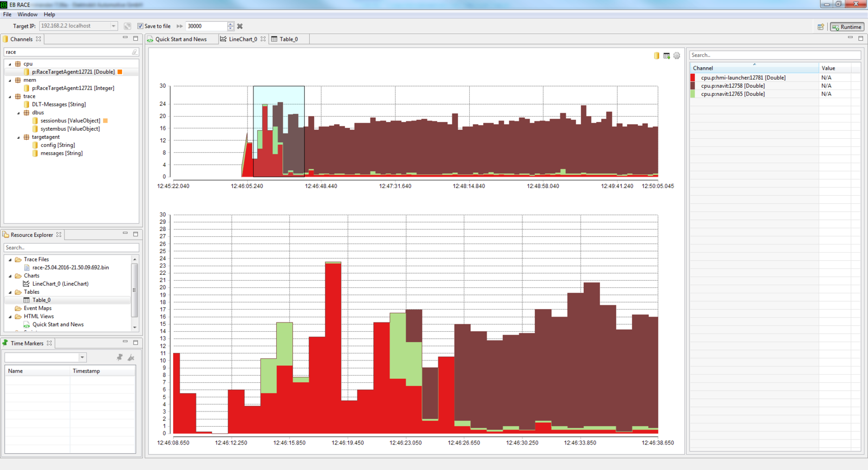Select the systembus [ValueObject] channel

[x=70, y=128]
